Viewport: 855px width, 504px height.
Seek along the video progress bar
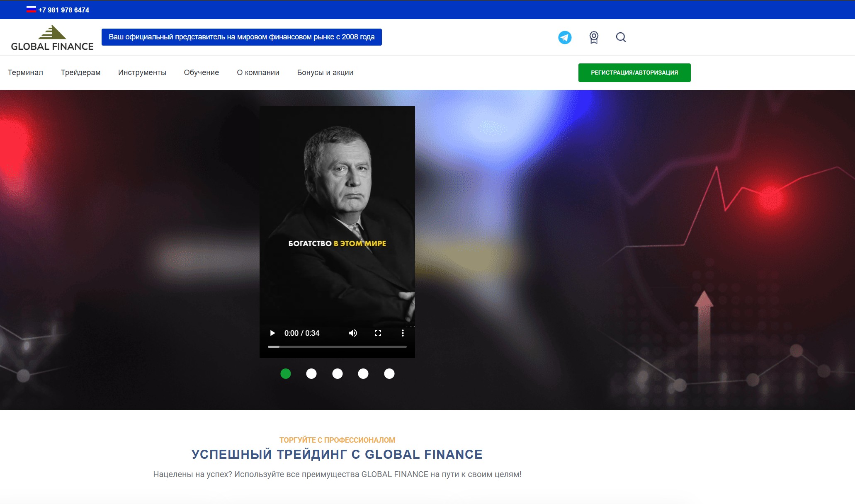(337, 346)
